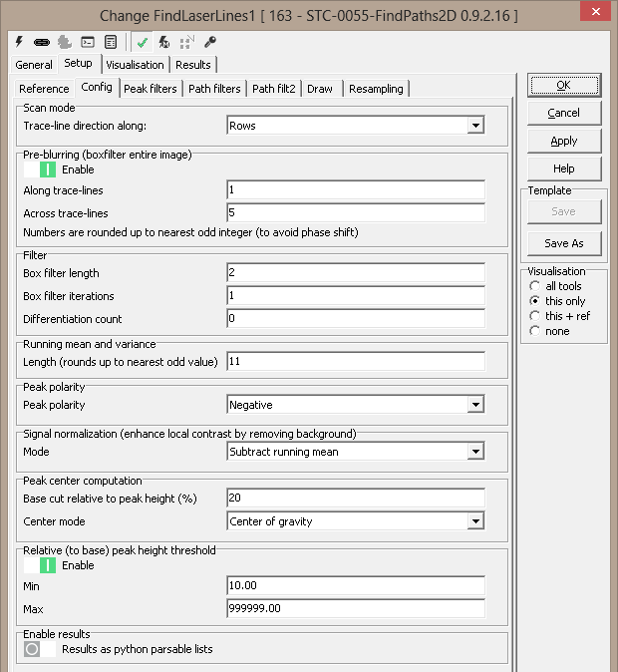Click the lightning bolt icon in toolbar
This screenshot has width=618, height=672.
(x=19, y=43)
